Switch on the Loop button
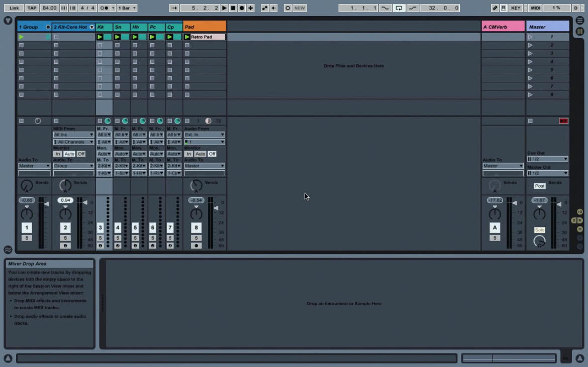Image resolution: width=588 pixels, height=367 pixels. 399,8
